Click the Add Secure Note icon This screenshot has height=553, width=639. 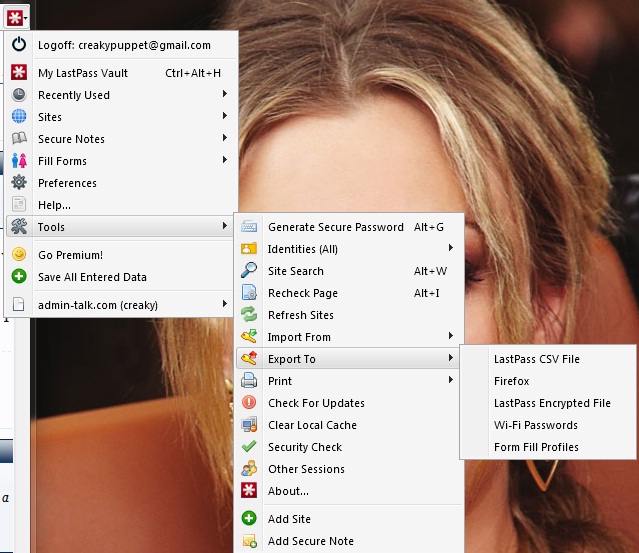pyautogui.click(x=249, y=540)
